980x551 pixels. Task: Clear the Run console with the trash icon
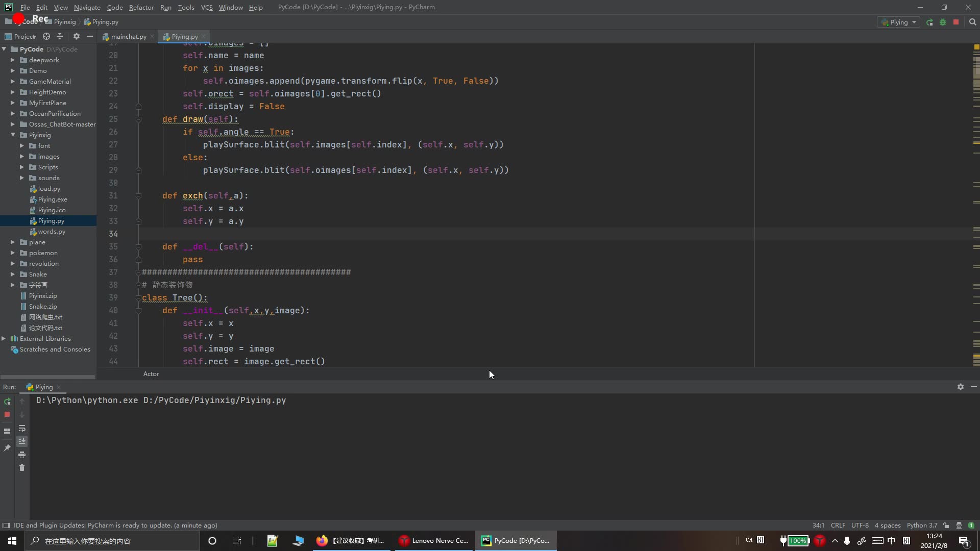(x=22, y=468)
